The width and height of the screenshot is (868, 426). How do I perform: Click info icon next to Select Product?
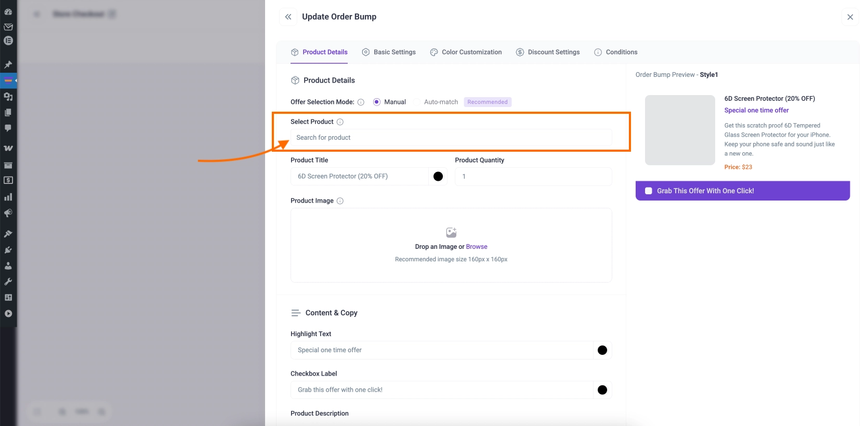click(340, 122)
